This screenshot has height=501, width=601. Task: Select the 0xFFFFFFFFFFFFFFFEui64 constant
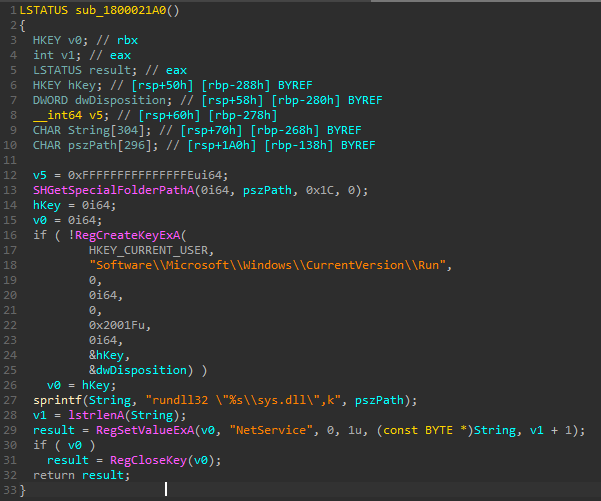145,175
